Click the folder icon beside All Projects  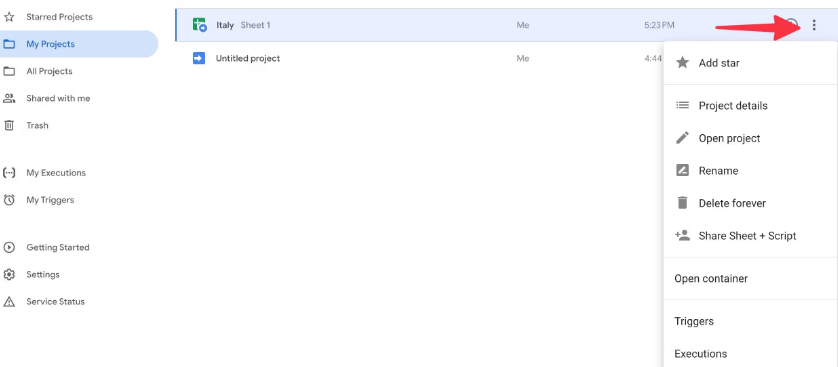9,72
